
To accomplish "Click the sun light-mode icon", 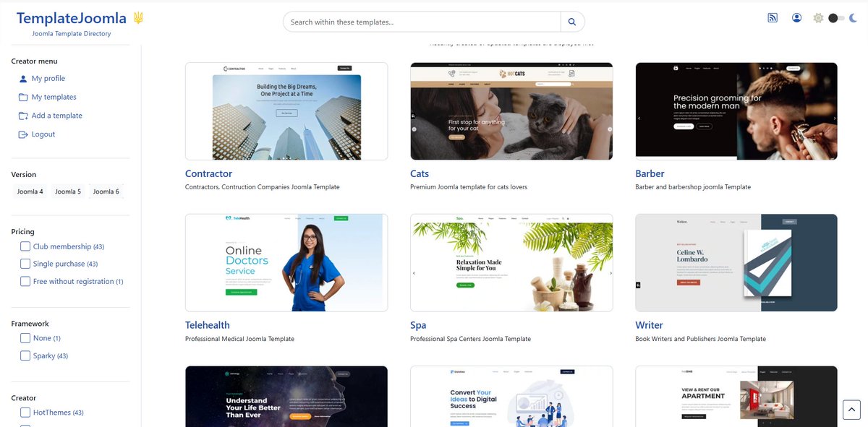I will [818, 18].
